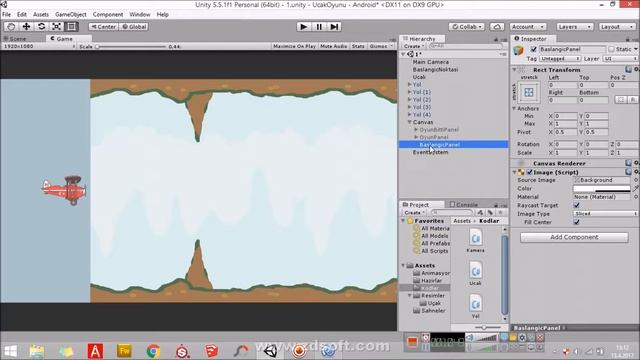The height and width of the screenshot is (360, 640).
Task: Expand the Yol (1) hierarchy item
Action: 409,92
